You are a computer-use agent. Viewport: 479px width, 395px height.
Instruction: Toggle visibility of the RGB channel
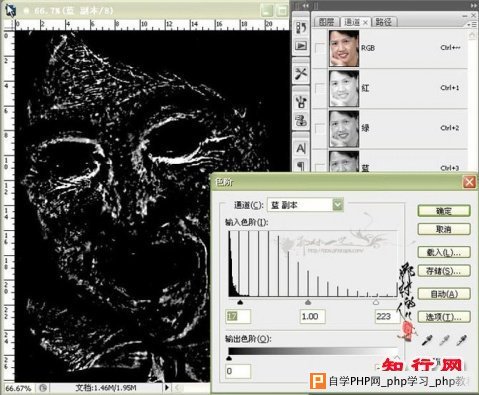320,48
